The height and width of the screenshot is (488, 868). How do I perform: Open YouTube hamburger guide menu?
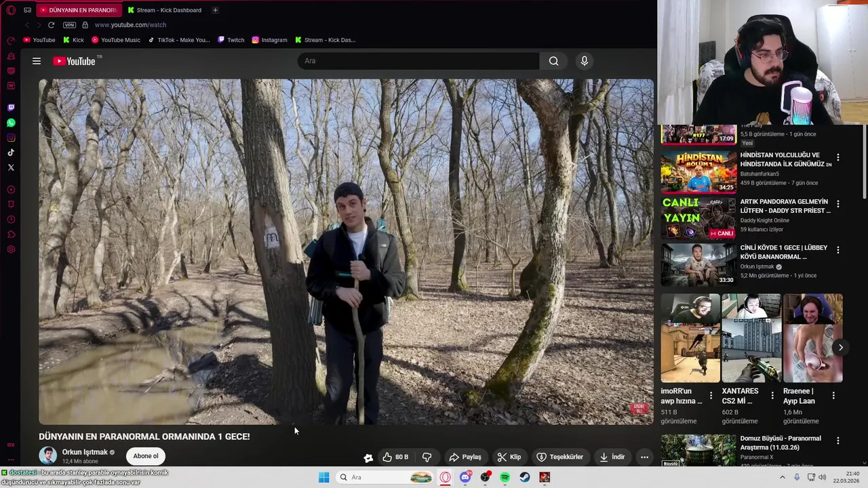[x=37, y=61]
